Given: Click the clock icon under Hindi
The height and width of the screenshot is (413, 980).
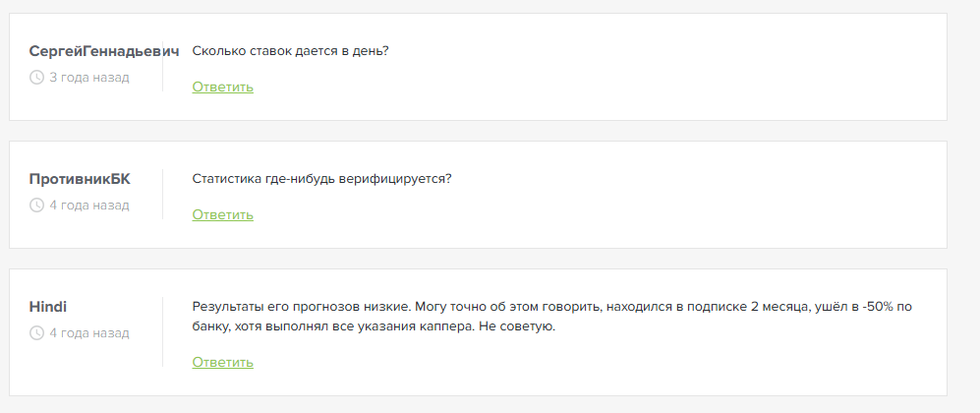Looking at the screenshot, I should pos(37,333).
